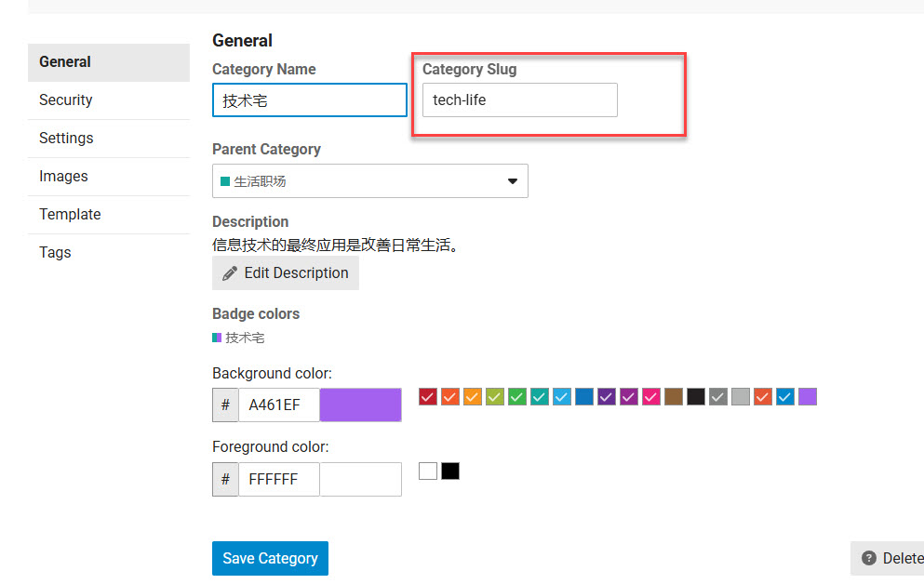Focus the Category Slug text box

pyautogui.click(x=519, y=100)
